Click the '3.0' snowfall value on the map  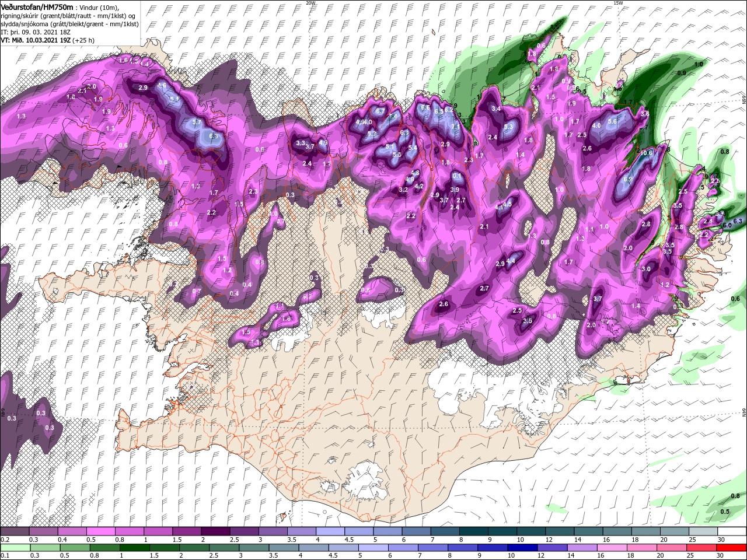(x=646, y=269)
